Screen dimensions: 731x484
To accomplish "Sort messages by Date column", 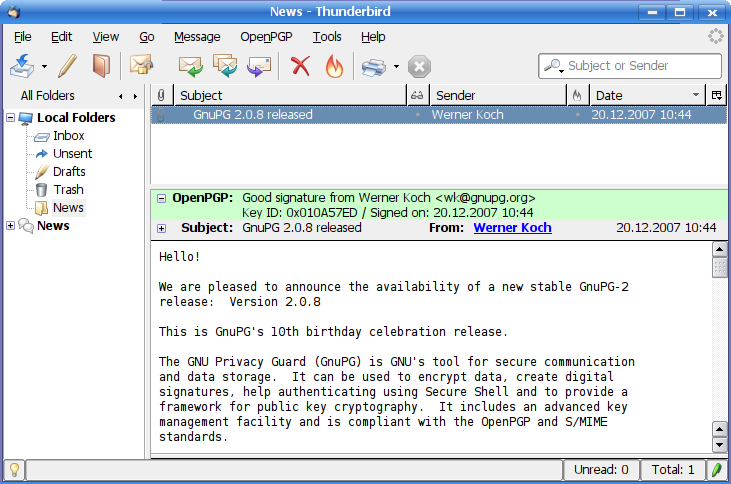I will tap(647, 96).
